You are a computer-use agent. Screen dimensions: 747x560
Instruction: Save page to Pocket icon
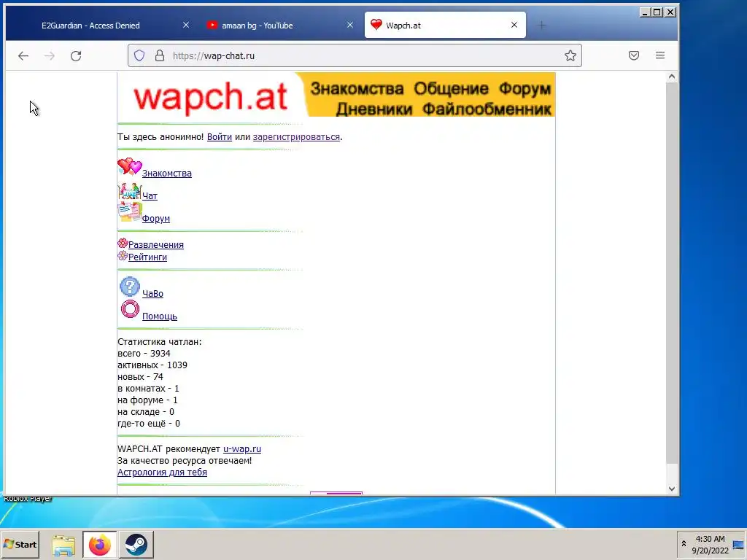coord(634,55)
